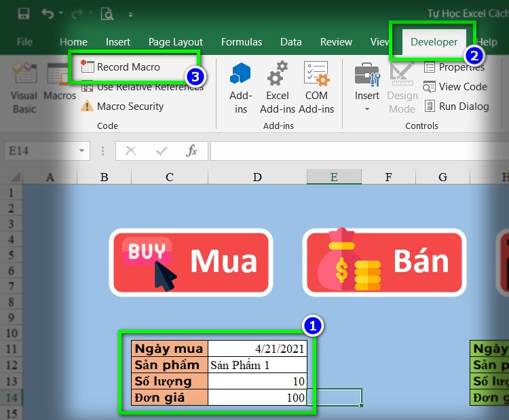Start Record Macro
This screenshot has height=420, width=509.
tap(120, 67)
